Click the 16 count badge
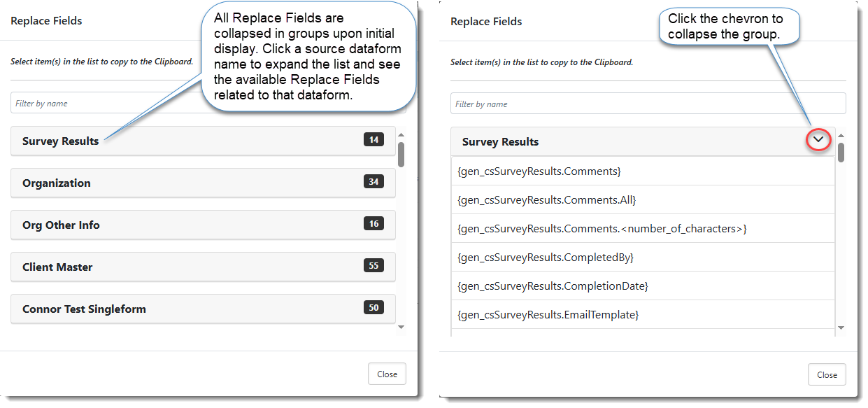 point(373,224)
